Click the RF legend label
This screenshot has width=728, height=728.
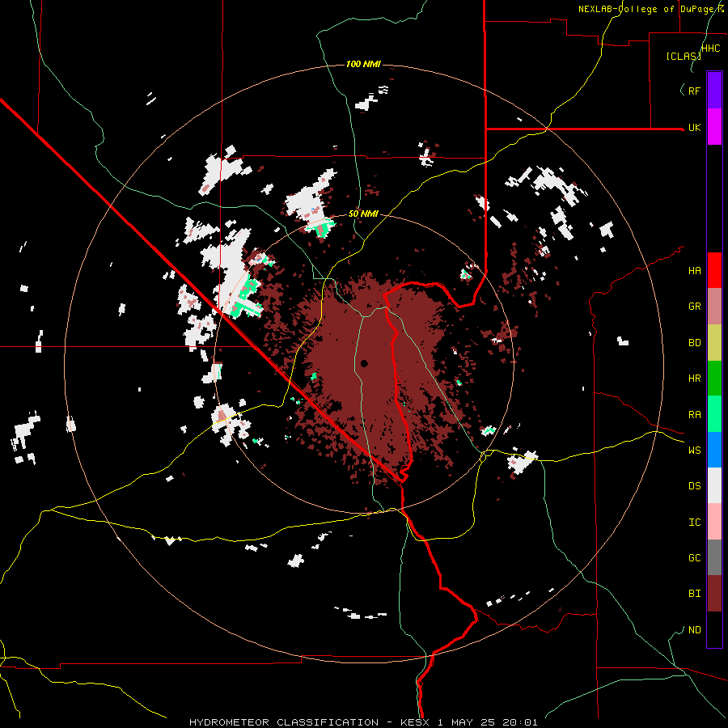(694, 91)
